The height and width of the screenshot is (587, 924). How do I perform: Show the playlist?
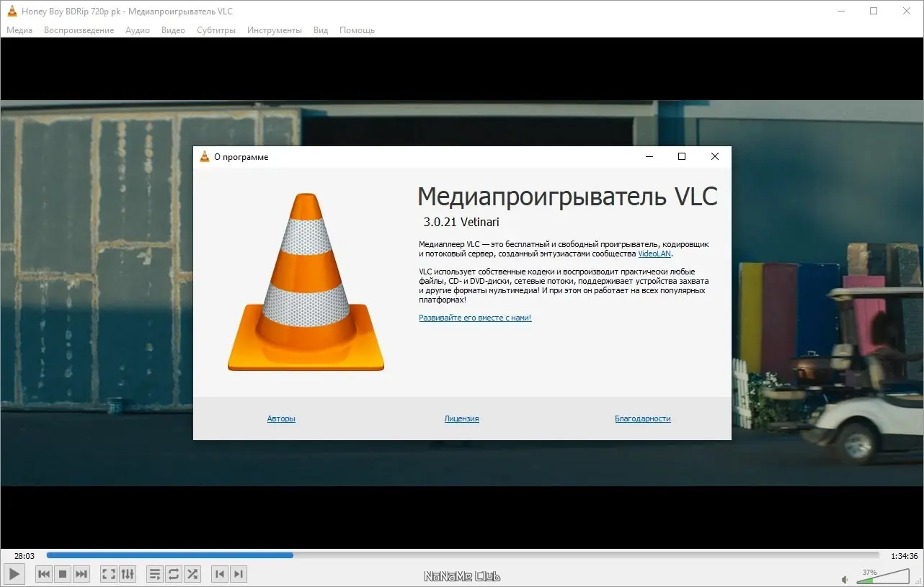[x=155, y=574]
